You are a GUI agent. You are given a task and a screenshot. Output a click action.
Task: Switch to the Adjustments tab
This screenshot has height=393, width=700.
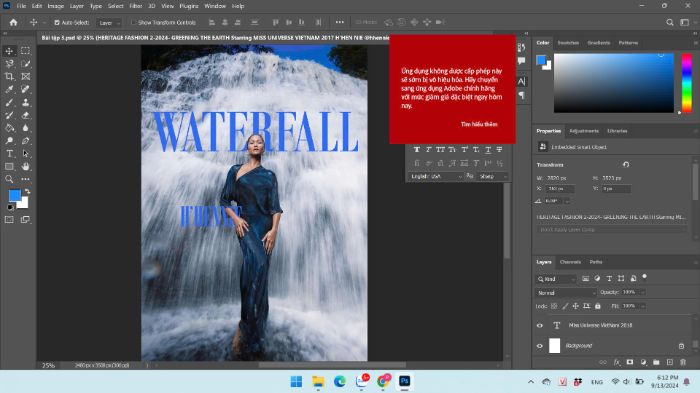point(584,131)
